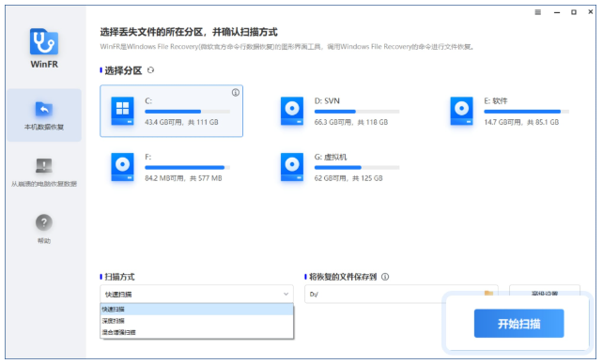Viewport: 603px width, 364px height.
Task: Choose 快速扫描 in the dropdown list
Action: 196,309
